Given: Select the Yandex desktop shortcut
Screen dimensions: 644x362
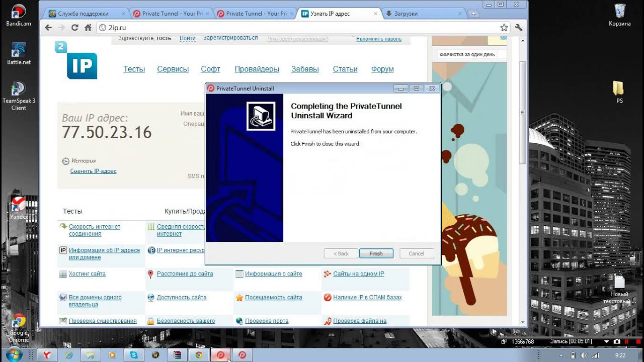Looking at the screenshot, I should (19, 208).
